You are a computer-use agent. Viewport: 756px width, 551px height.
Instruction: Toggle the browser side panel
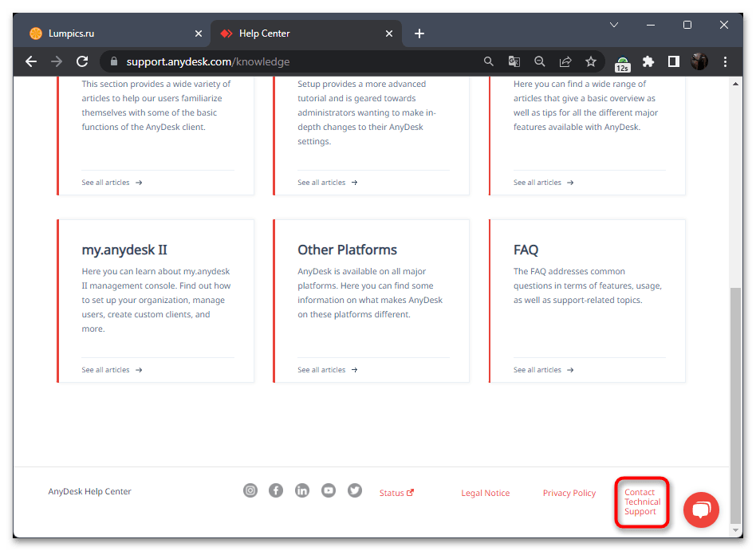tap(674, 61)
